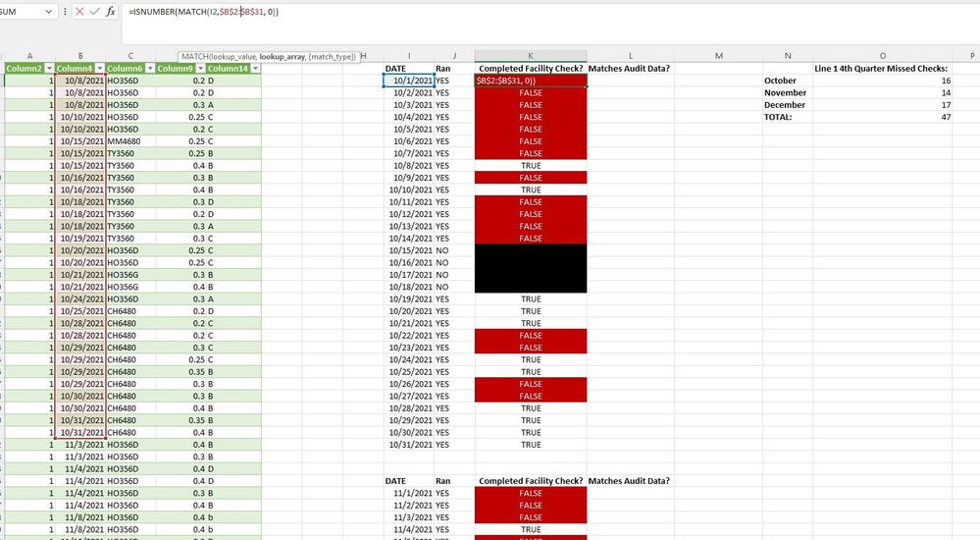Select the MM4680 cell

(130, 141)
